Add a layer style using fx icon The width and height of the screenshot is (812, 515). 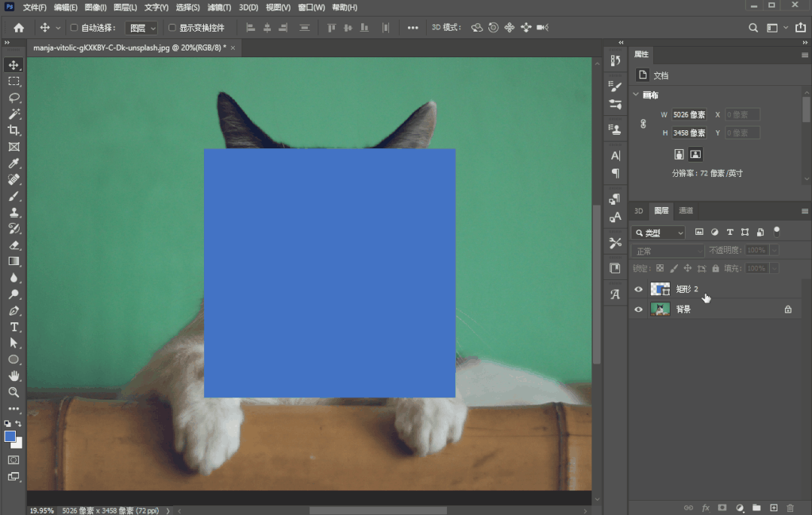tap(705, 507)
